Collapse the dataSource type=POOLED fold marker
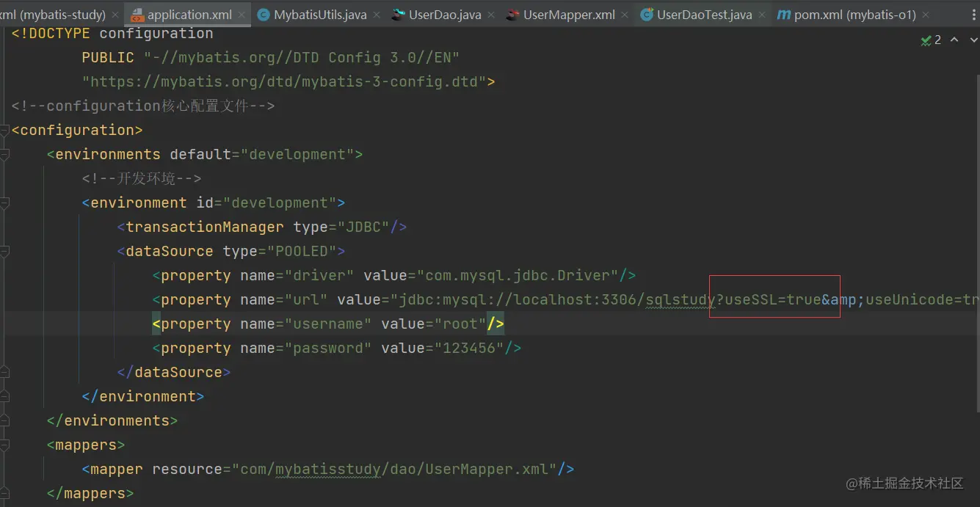 4,251
